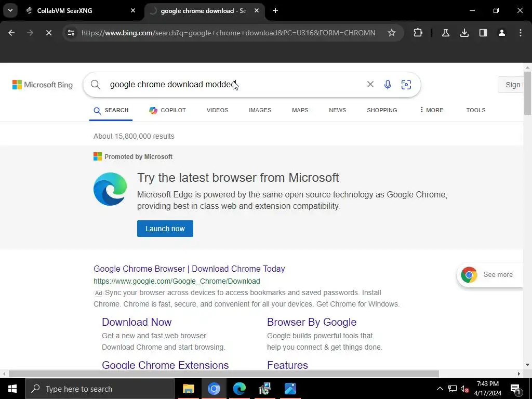Click the Chrome See more card
The image size is (532, 399).
click(490, 275)
